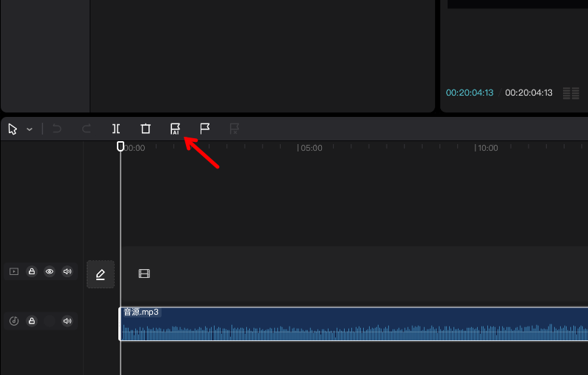This screenshot has height=375, width=588.
Task: Mute the audio track speaker
Action: [67, 321]
